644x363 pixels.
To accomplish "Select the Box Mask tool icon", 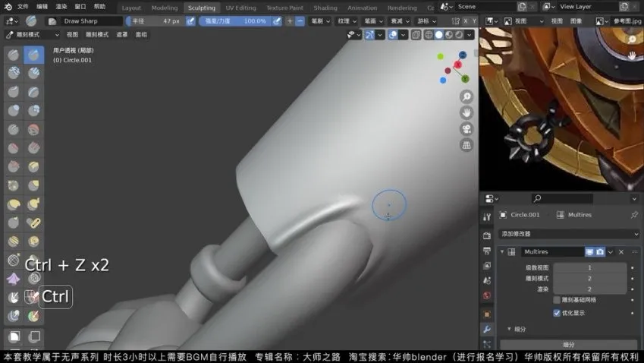I will click(14, 336).
